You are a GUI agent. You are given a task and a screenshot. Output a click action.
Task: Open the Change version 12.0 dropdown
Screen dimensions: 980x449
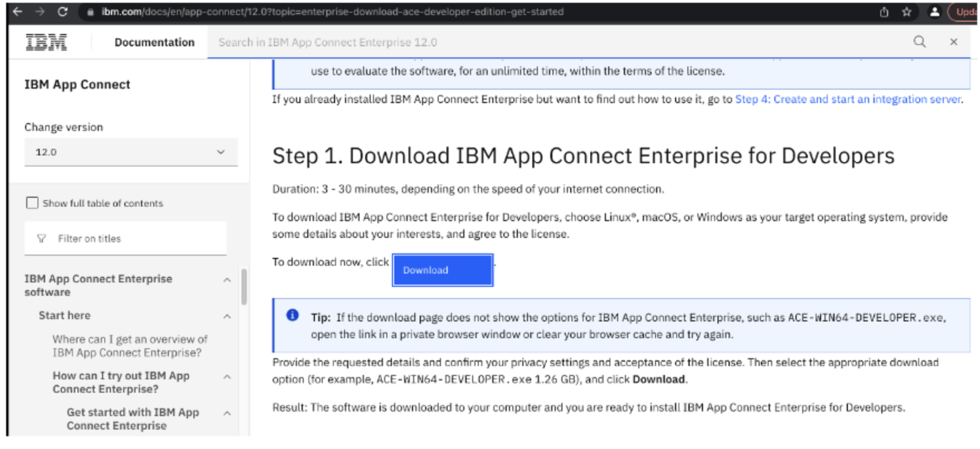tap(131, 152)
